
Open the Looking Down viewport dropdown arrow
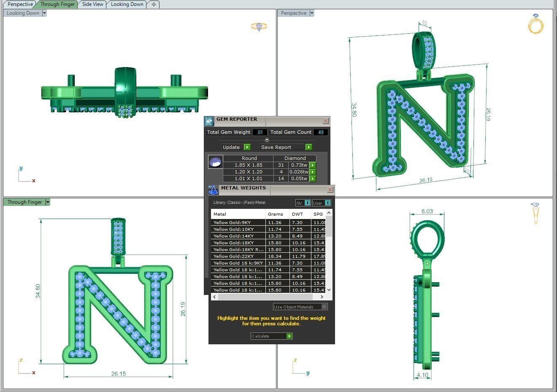[44, 13]
